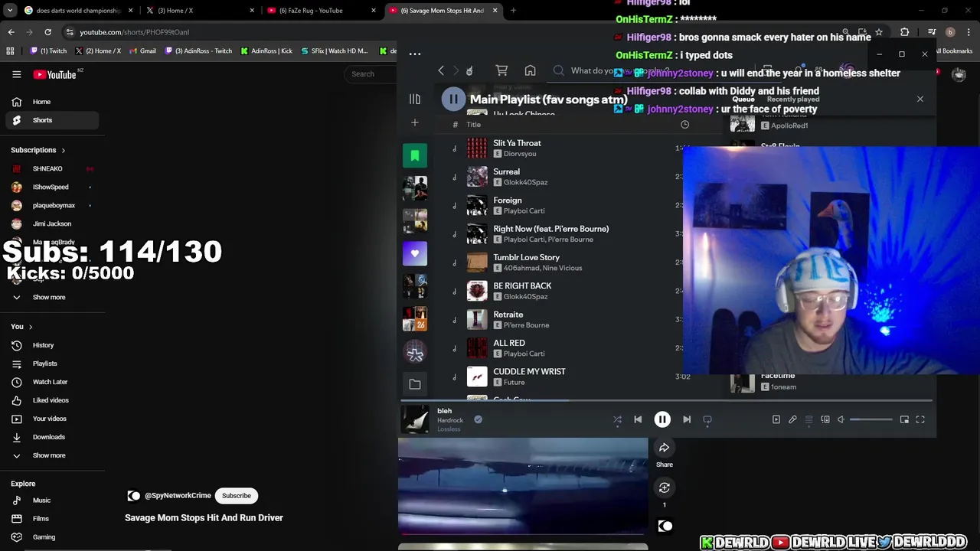980x551 pixels.
Task: Skip to previous track in player
Action: (x=638, y=419)
